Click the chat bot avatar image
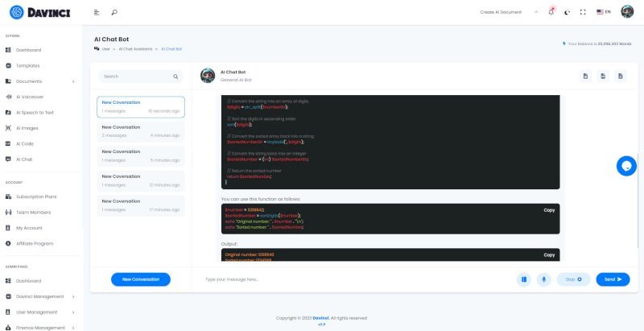644x331 pixels. pos(208,76)
